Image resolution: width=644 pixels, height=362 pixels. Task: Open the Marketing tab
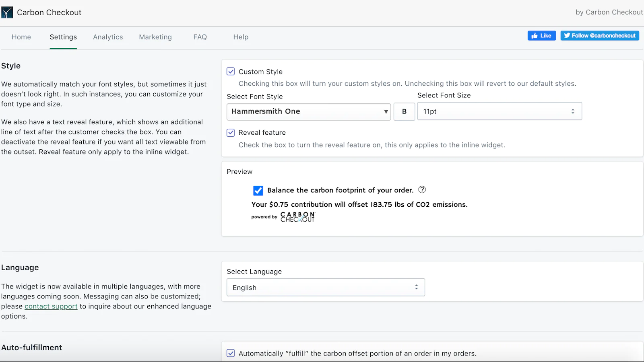click(155, 37)
